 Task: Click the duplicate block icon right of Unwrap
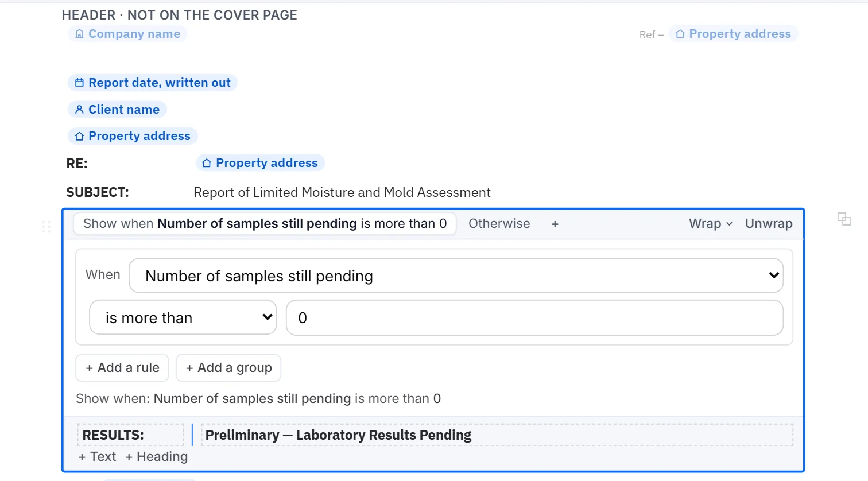coord(844,219)
